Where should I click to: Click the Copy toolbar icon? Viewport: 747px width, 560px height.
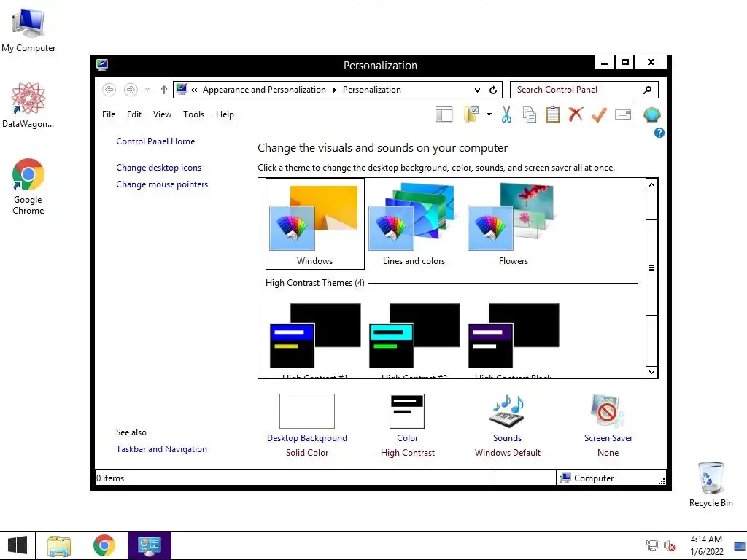pos(530,114)
